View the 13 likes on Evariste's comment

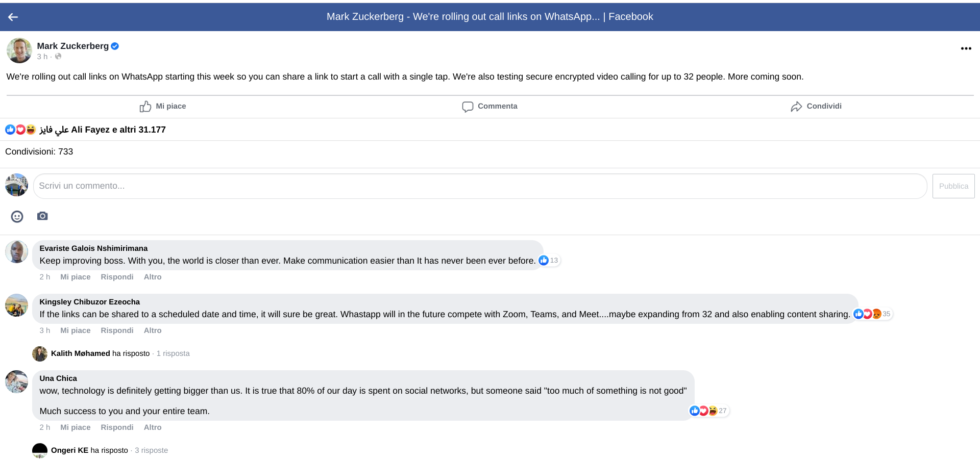(x=549, y=261)
